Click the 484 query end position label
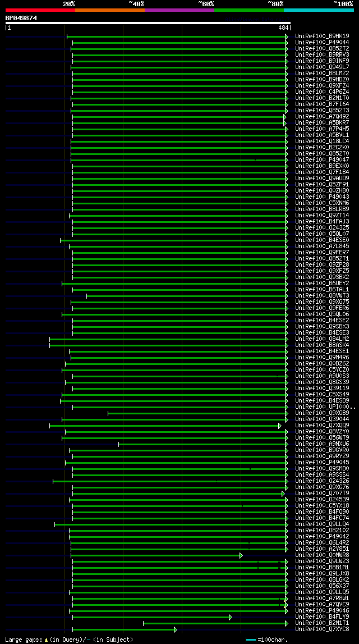Viewport: 359px width, 644px height. (283, 28)
